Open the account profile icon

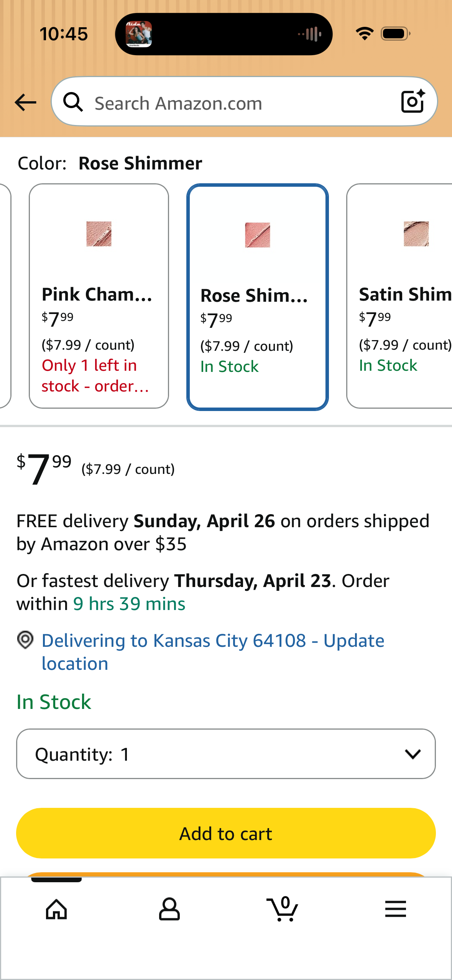coord(169,909)
